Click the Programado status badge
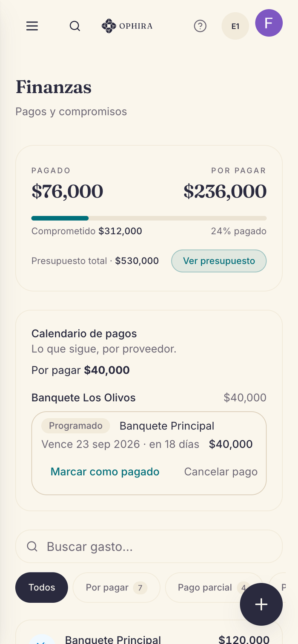This screenshot has height=644, width=298. [x=76, y=426]
